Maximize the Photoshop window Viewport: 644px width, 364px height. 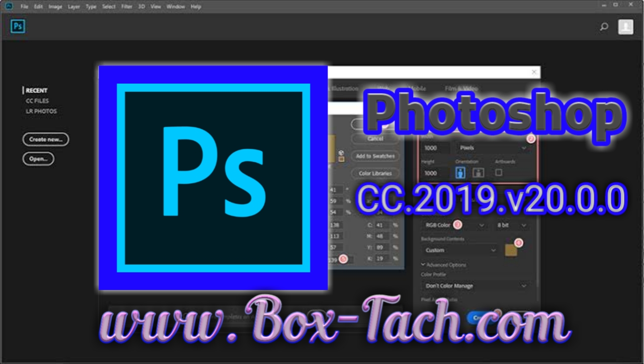tap(616, 5)
